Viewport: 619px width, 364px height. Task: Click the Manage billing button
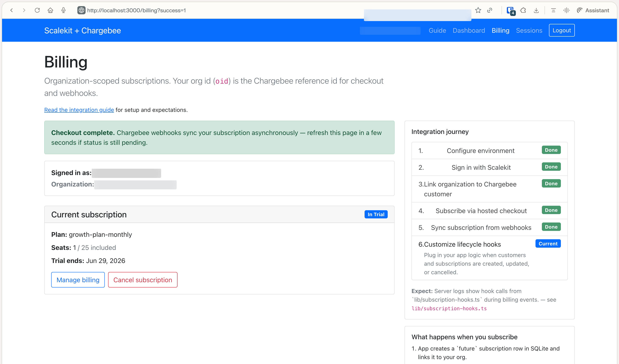coord(78,280)
